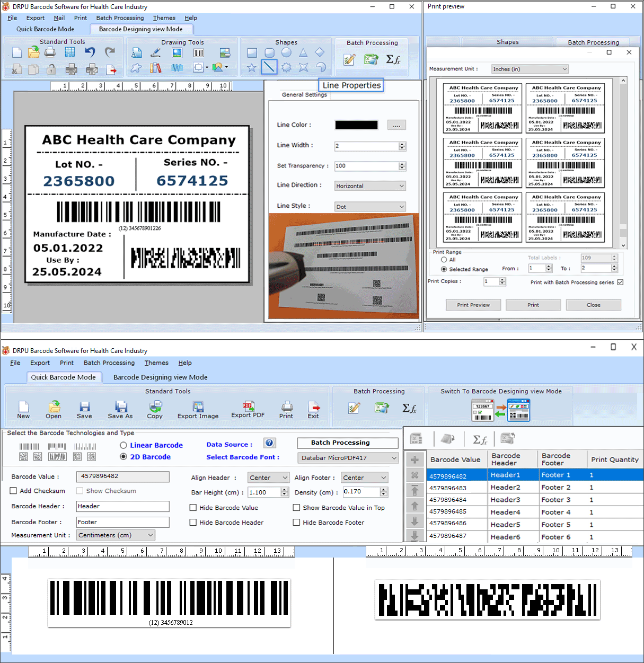Open Batch Processing menu in bottom window
Image resolution: width=644 pixels, height=663 pixels.
[x=109, y=363]
